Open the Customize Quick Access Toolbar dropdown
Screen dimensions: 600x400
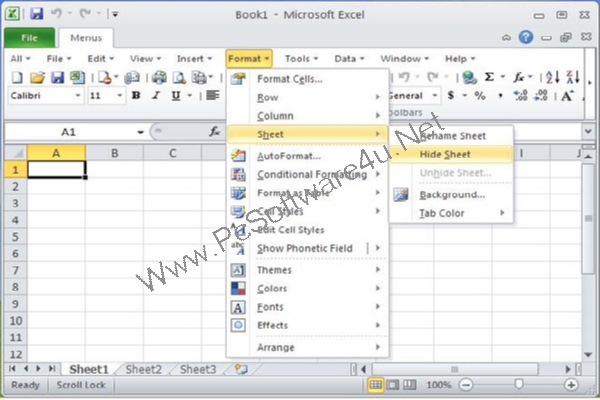(115, 15)
